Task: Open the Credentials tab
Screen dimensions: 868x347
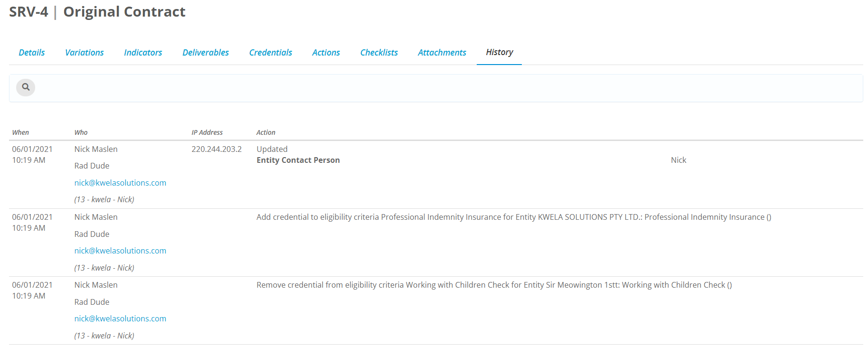Action: (x=271, y=53)
